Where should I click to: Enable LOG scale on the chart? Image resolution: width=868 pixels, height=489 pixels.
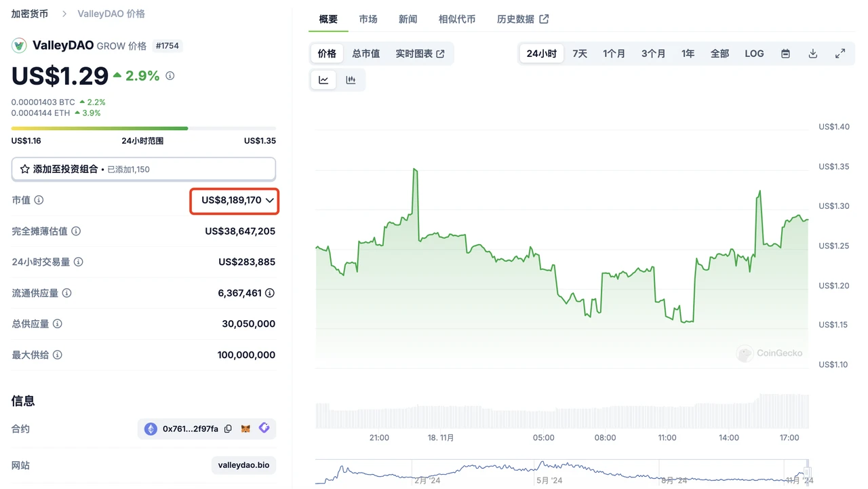[754, 53]
